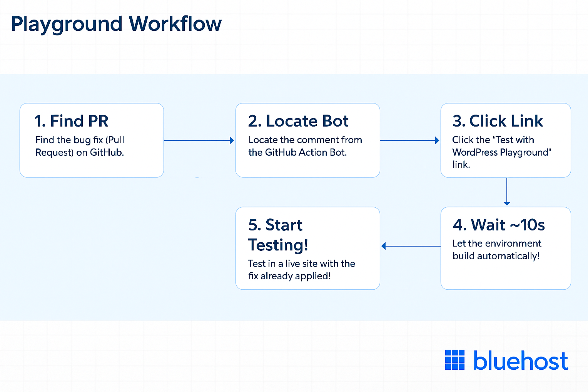Select the "1. Find PR" heading

tap(72, 121)
